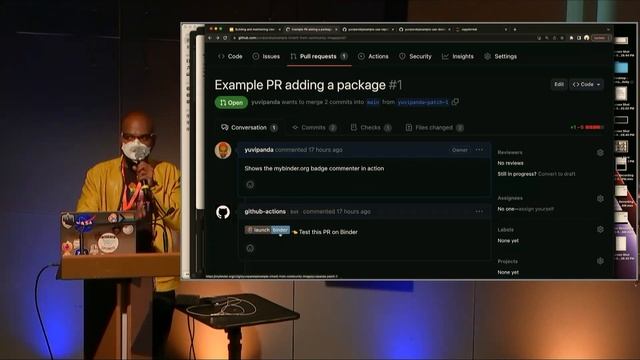Switch to the Conversation tab

(249, 128)
